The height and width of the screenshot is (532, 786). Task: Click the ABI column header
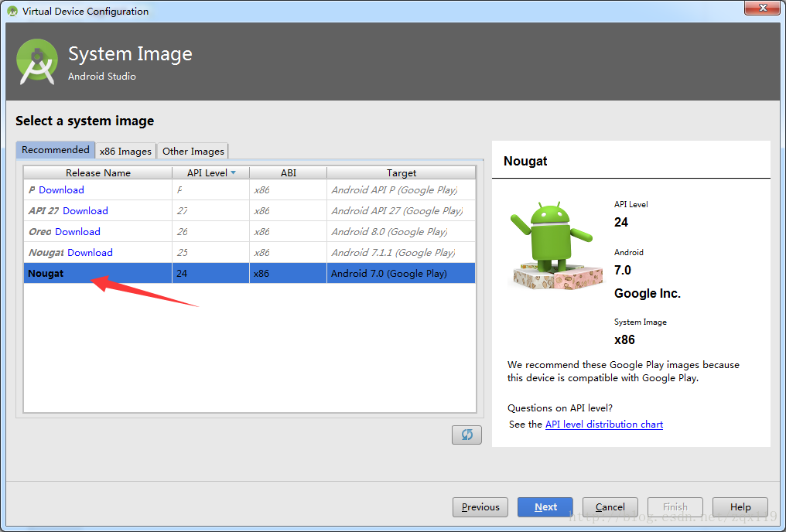(289, 173)
